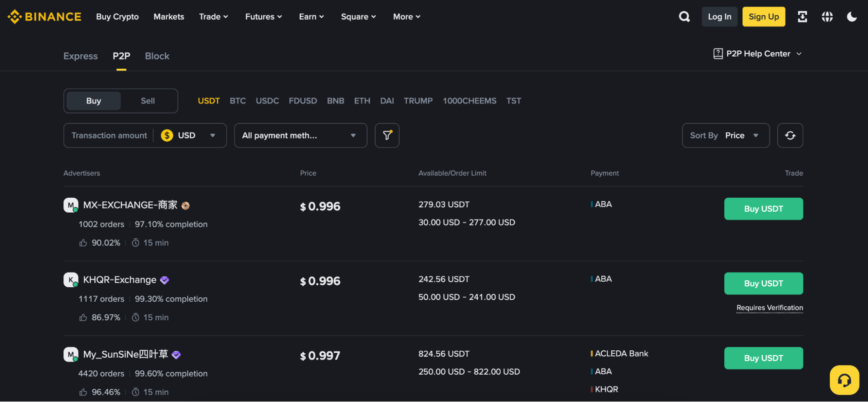868x402 pixels.
Task: Click My_SunSiNe advertiser avatar
Action: click(x=71, y=355)
